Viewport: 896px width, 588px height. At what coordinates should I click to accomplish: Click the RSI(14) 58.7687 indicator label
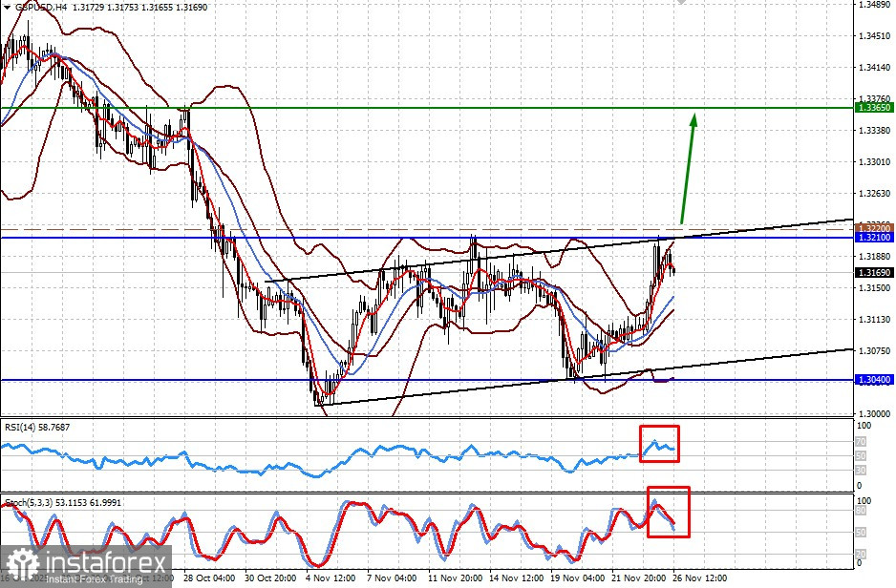tap(37, 427)
